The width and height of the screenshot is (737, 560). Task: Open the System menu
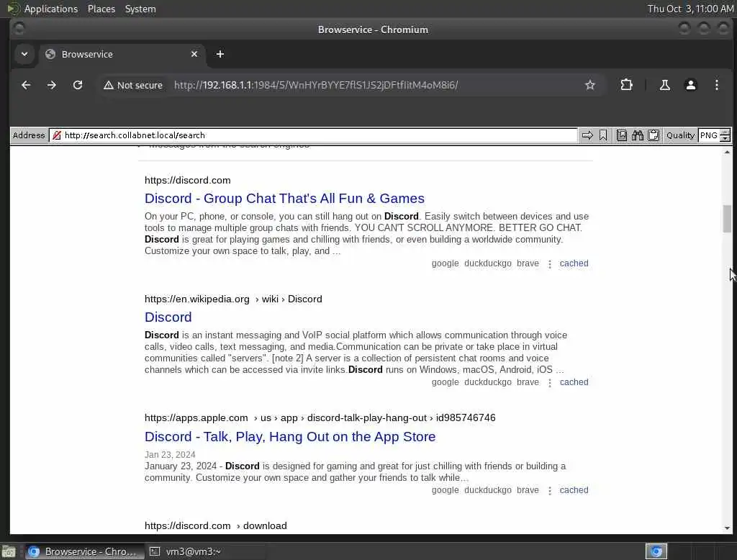point(140,9)
